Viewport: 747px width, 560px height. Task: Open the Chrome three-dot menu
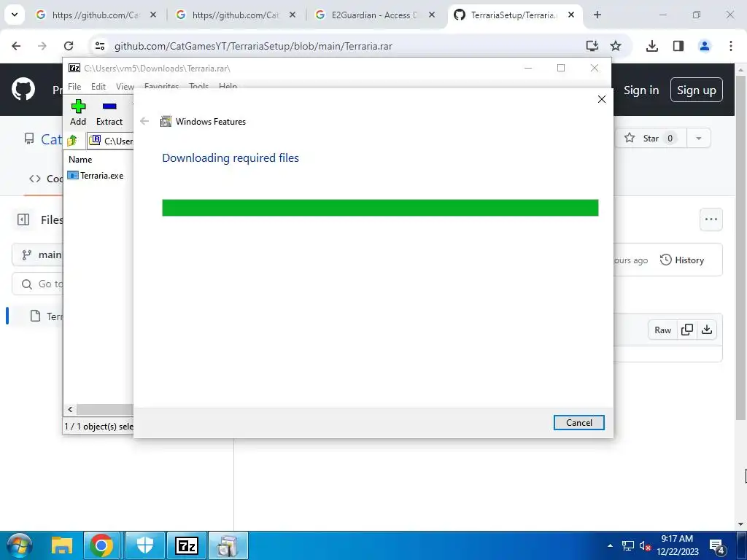(x=731, y=46)
